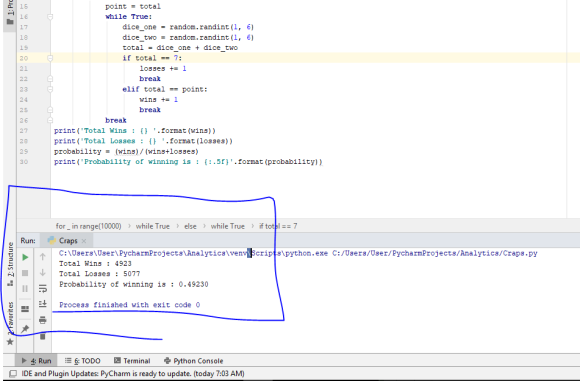Image resolution: width=580 pixels, height=381 pixels.
Task: Click line number 20 in the gutter
Action: click(24, 58)
